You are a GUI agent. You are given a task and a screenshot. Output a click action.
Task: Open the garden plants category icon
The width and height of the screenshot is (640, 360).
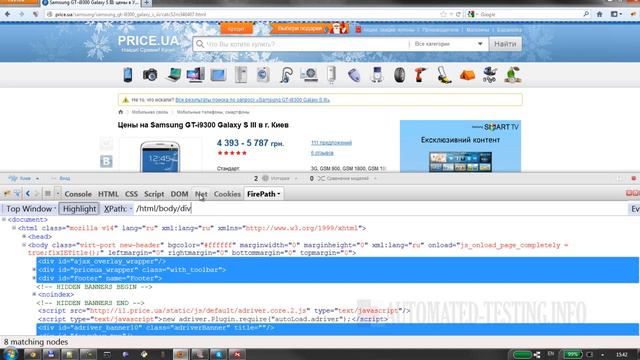point(512,75)
